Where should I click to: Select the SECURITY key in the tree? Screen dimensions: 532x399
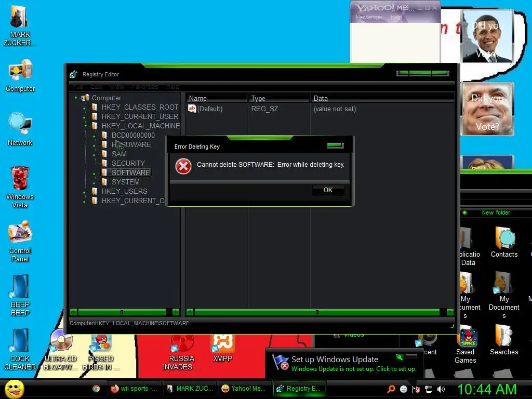pyautogui.click(x=128, y=163)
